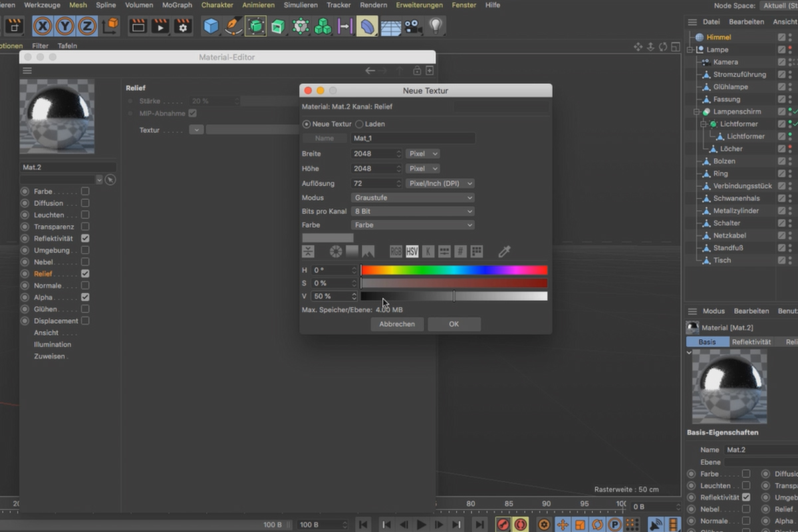Jump to start of animation
Viewport: 798px width, 532px height.
point(363,525)
